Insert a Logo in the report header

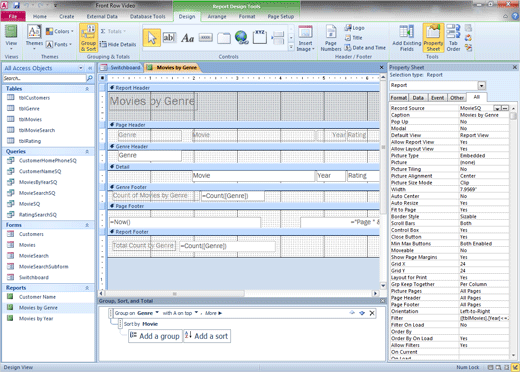[355, 28]
